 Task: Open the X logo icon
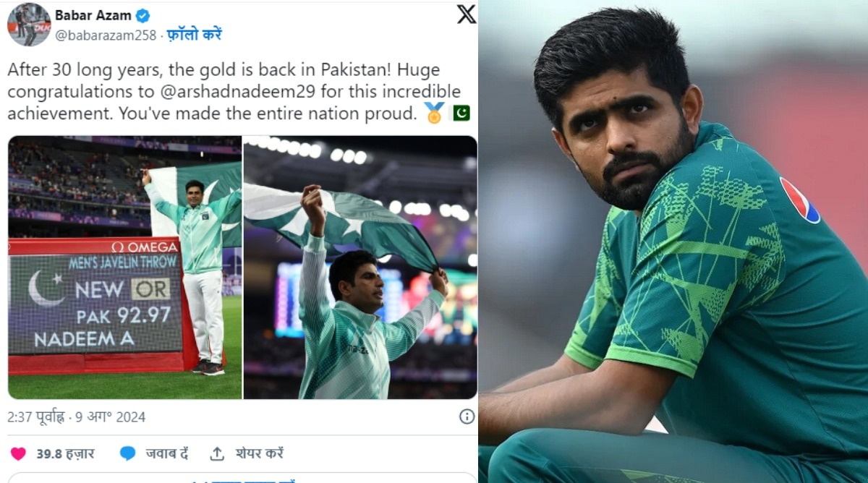point(467,14)
